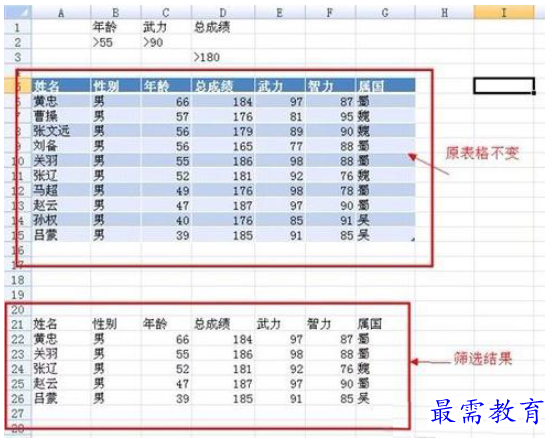Select column B header

(115, 13)
